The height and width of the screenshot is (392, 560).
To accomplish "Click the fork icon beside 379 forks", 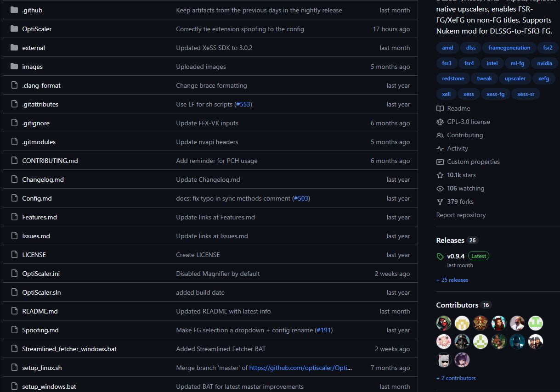I will tap(440, 202).
